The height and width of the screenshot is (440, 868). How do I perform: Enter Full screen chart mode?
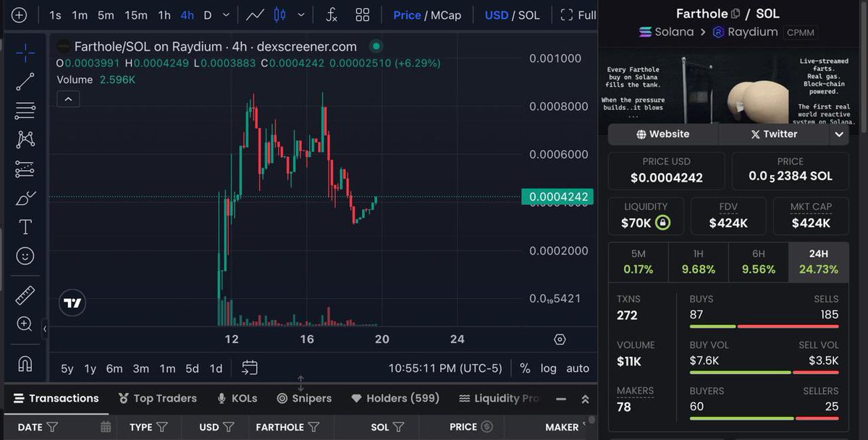[578, 15]
